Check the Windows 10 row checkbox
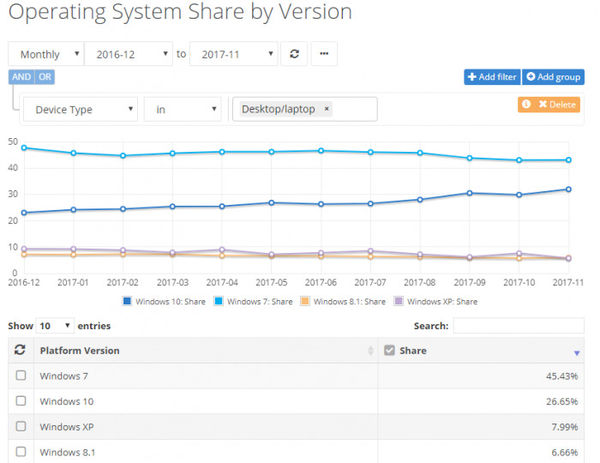The width and height of the screenshot is (600, 463). tap(21, 401)
